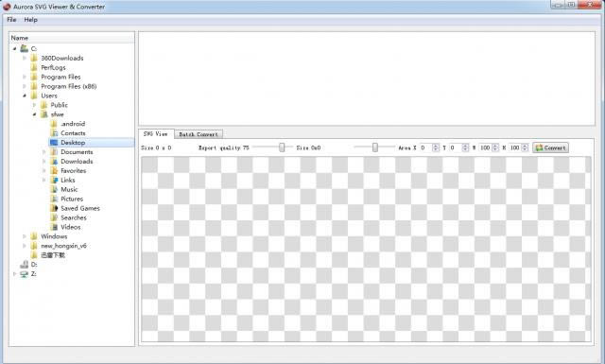Expand the 360Downloads folder
The width and height of the screenshot is (605, 364).
[25, 58]
